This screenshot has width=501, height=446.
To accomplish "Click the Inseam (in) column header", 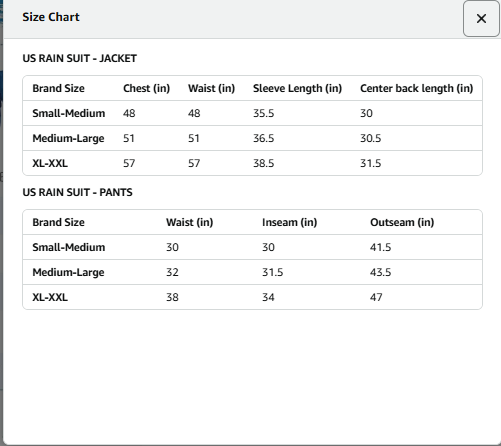I will (x=289, y=222).
